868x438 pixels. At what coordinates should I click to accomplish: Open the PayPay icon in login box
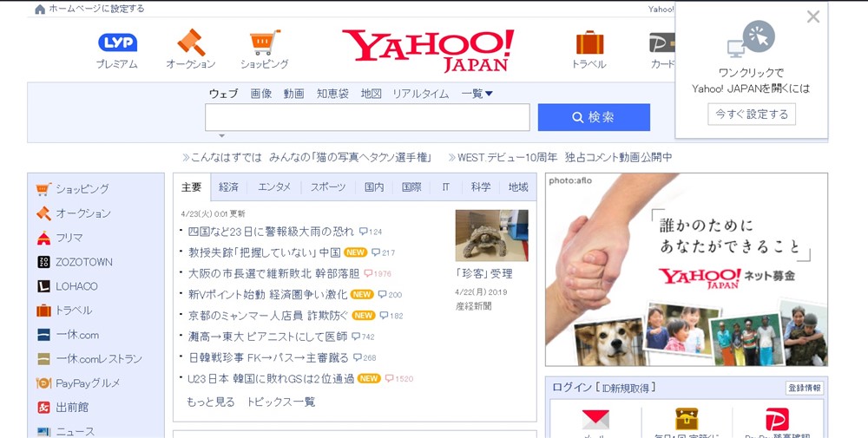click(x=777, y=419)
